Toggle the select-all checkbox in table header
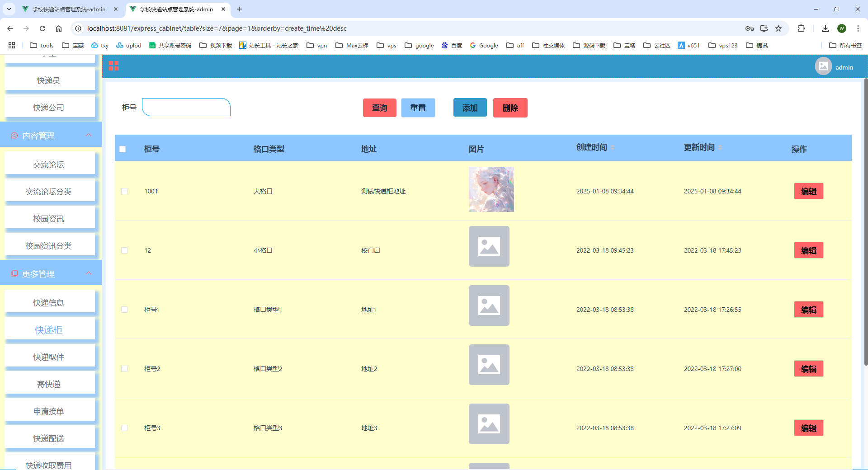The image size is (868, 470). click(123, 149)
